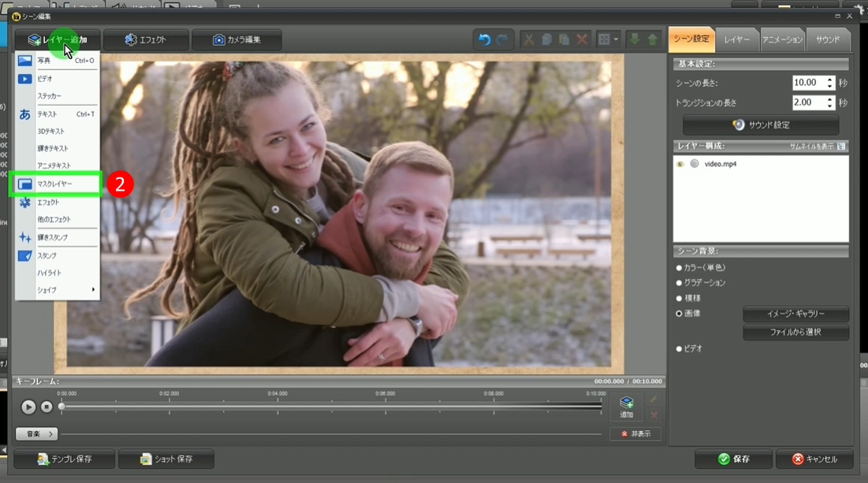Viewport: 868px width, 483px height.
Task: Move layer up with green up arrow
Action: pos(652,39)
